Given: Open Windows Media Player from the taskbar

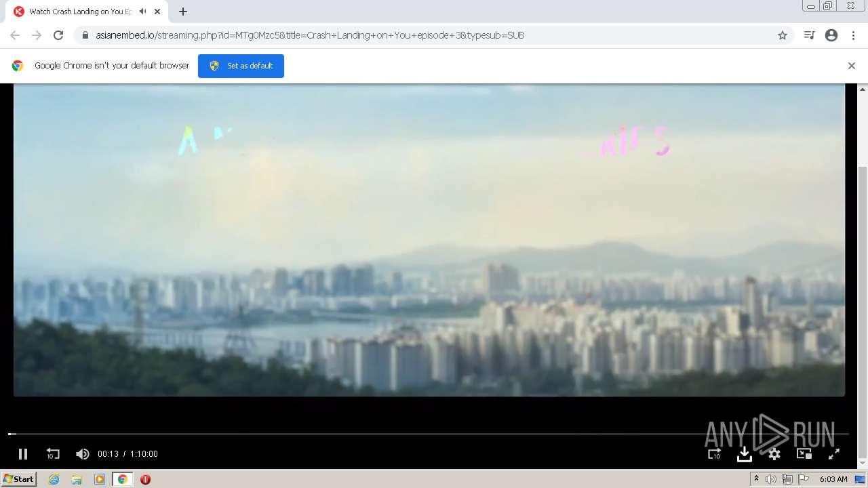Looking at the screenshot, I should coord(100,479).
